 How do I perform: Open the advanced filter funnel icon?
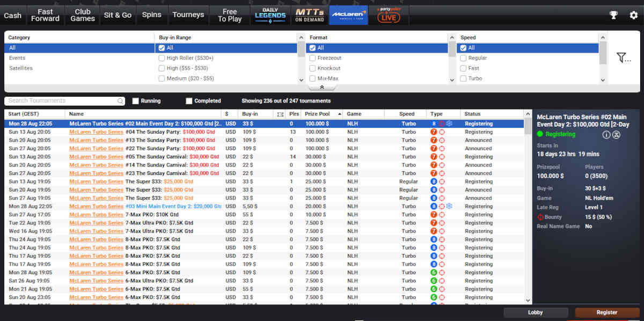coord(624,57)
